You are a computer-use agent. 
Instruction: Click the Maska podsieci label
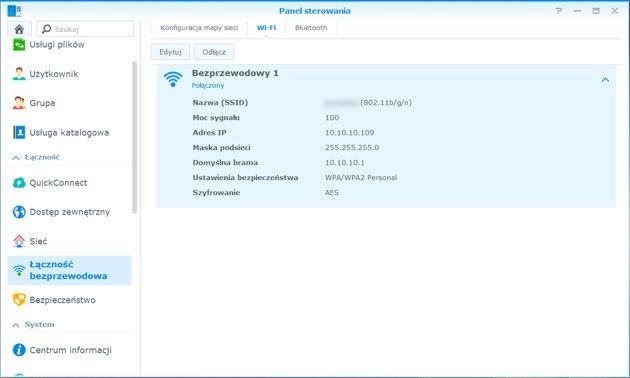click(x=221, y=147)
